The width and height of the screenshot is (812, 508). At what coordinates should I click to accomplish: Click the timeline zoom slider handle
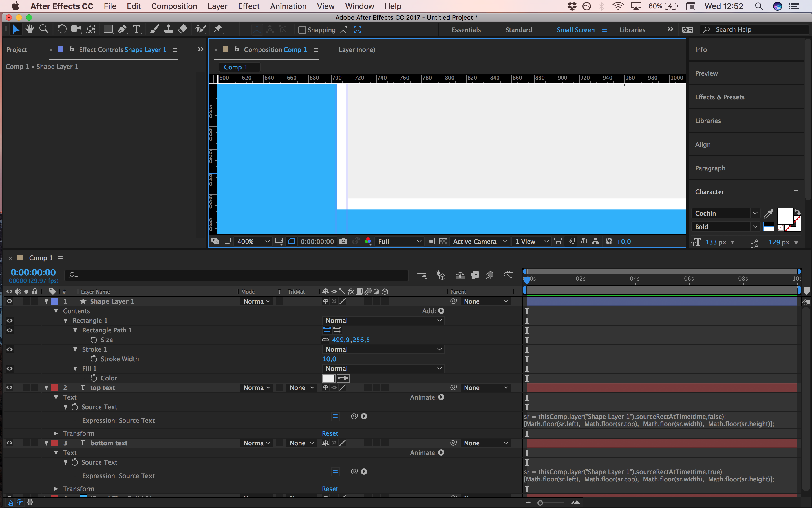(x=540, y=503)
